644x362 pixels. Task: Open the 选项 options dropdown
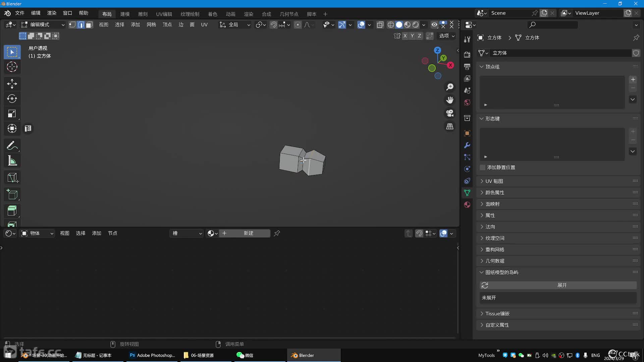(447, 36)
